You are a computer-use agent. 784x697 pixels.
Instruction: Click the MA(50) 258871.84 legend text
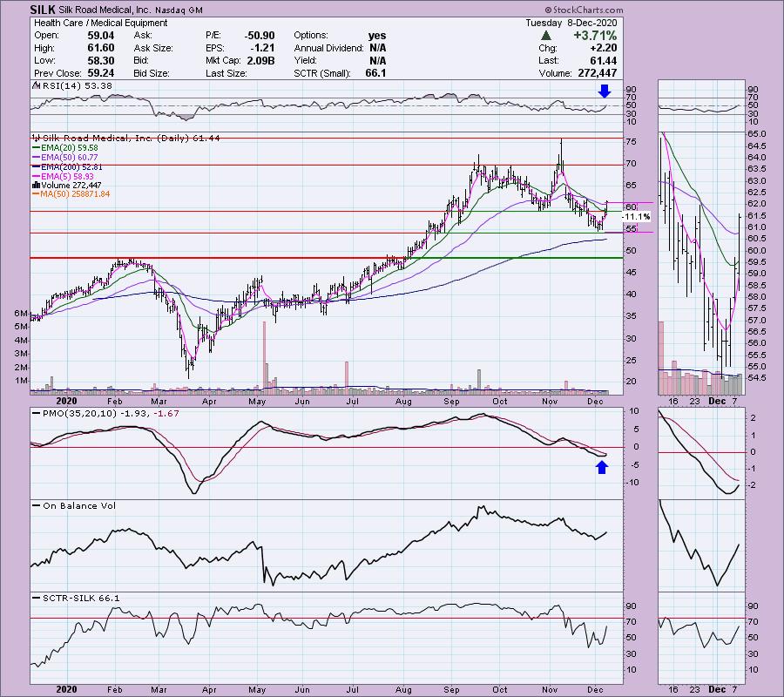point(76,194)
